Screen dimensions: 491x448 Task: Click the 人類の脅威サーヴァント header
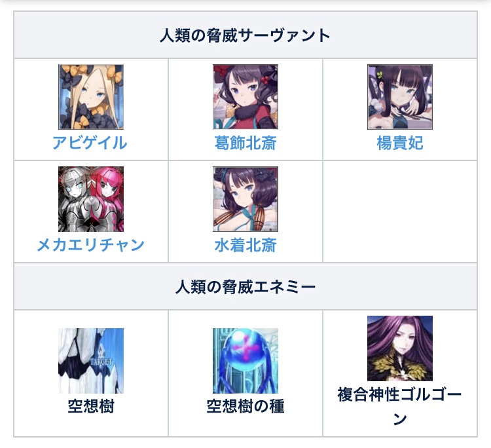[245, 35]
